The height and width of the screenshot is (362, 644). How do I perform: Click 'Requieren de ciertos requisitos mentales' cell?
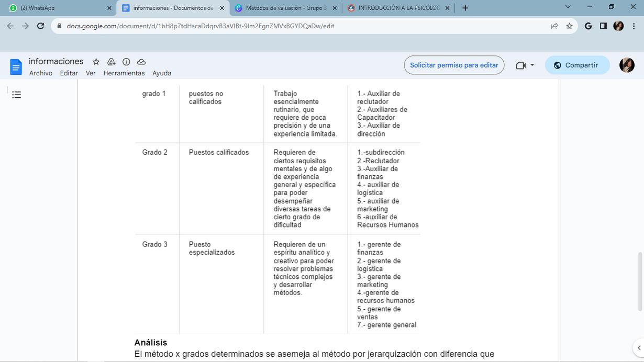(x=305, y=188)
